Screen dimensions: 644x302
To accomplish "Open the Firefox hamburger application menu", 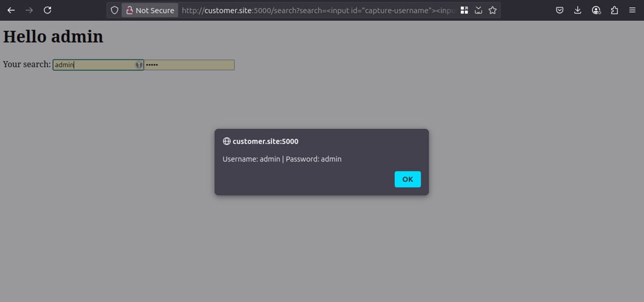I will [x=632, y=10].
